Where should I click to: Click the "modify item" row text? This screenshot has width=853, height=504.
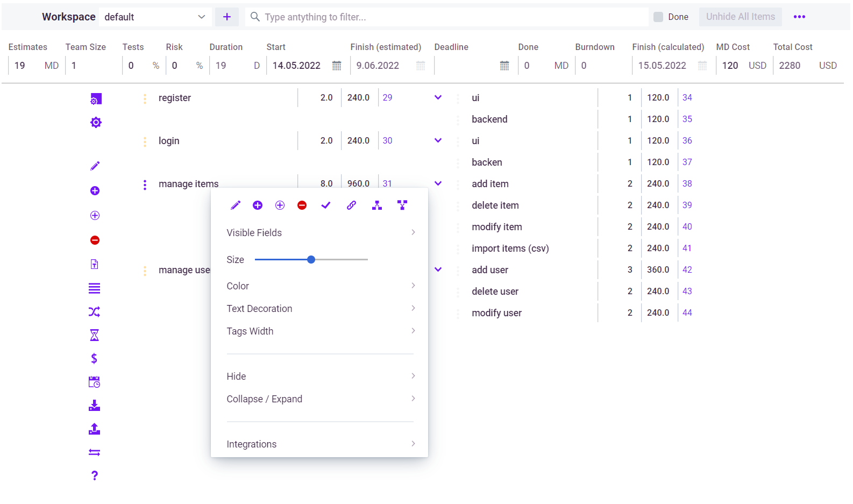coord(497,227)
